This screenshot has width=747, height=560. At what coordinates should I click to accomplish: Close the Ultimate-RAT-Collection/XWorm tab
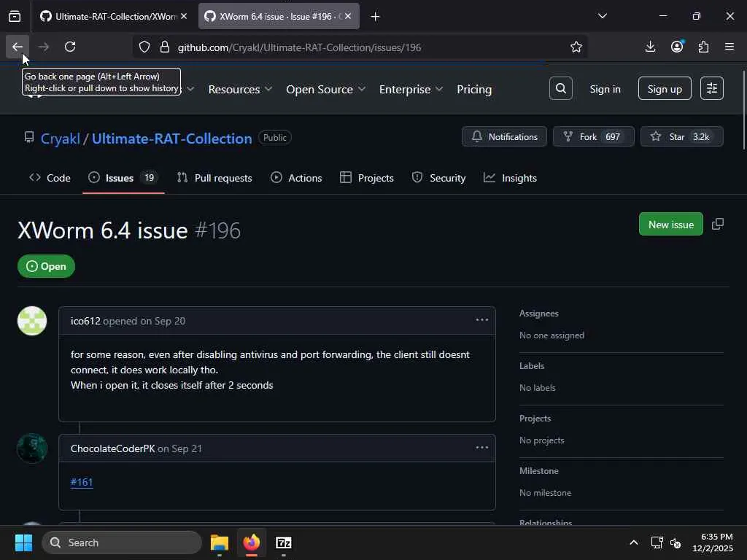pyautogui.click(x=184, y=16)
